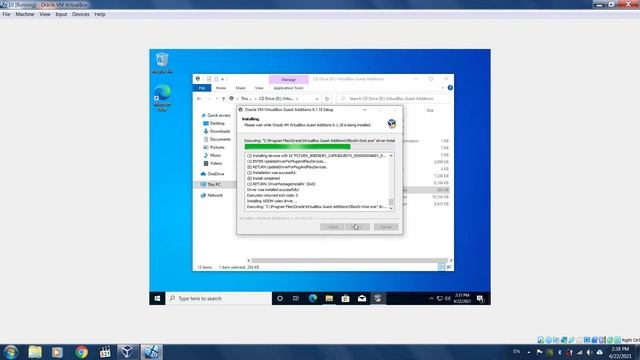
Task: Open the File tab in Explorer ribbon
Action: point(202,88)
